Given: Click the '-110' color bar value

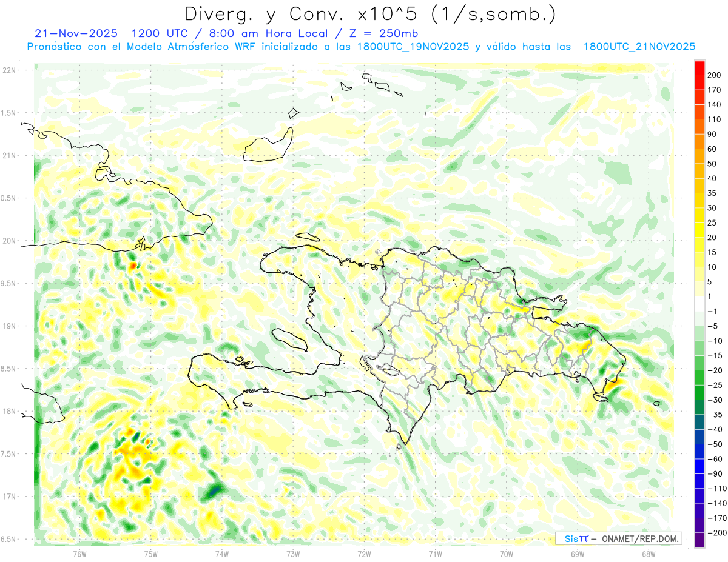Looking at the screenshot, I should (x=717, y=489).
